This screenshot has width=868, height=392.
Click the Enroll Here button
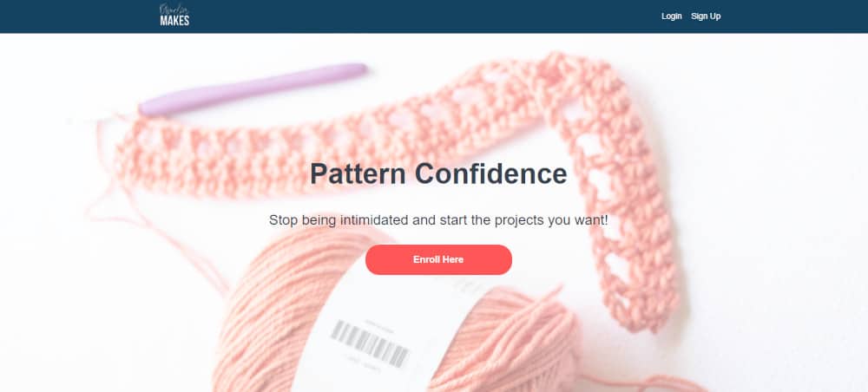438,260
